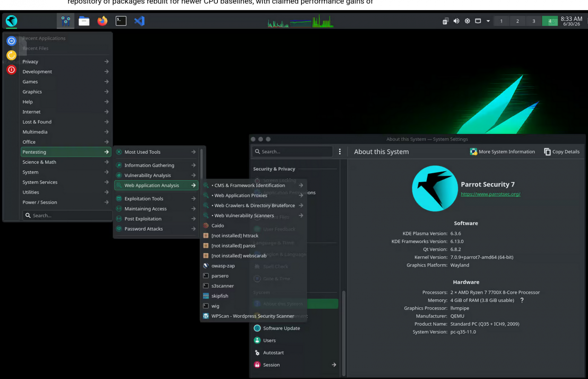Open the Privacy category

point(66,61)
